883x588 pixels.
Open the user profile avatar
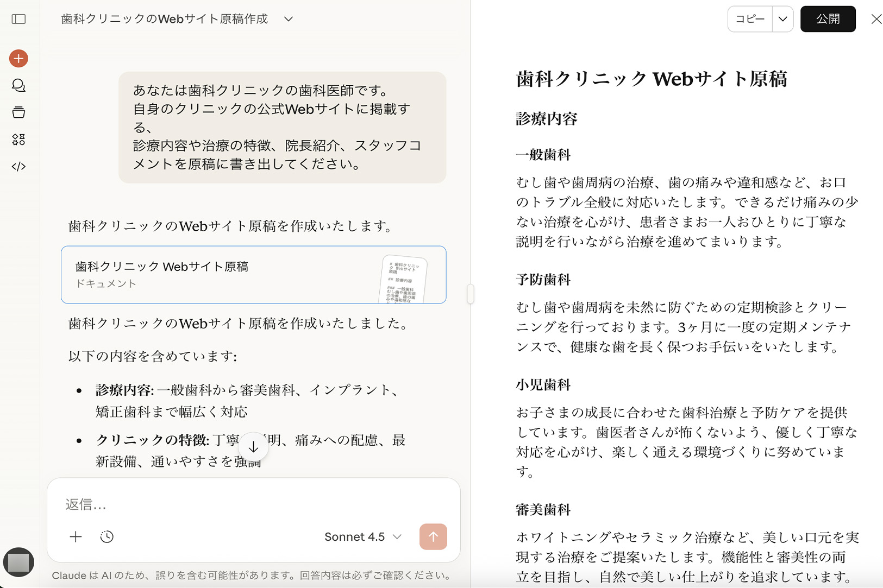pos(18,562)
